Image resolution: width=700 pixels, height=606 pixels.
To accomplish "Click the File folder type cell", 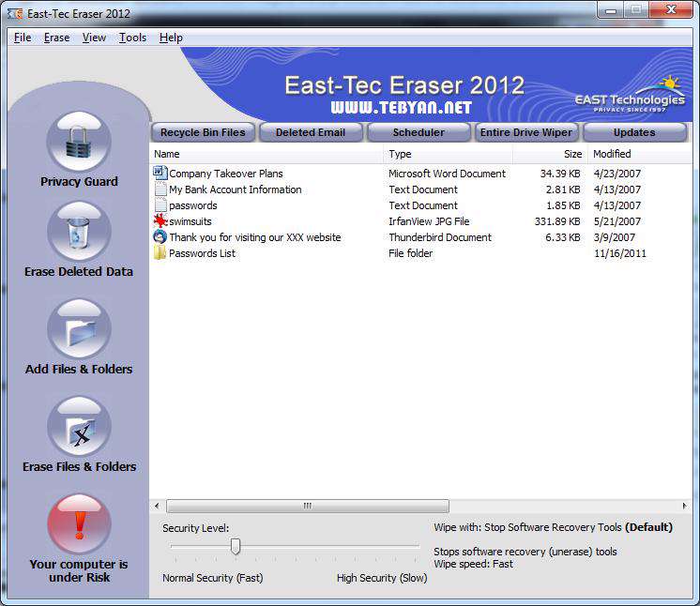I will (x=410, y=253).
